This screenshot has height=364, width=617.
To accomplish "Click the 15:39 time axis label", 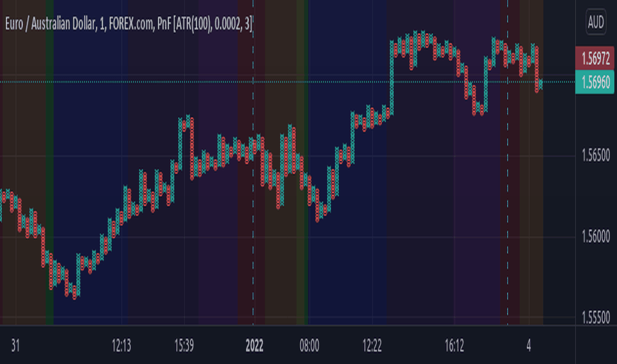I will (x=184, y=346).
